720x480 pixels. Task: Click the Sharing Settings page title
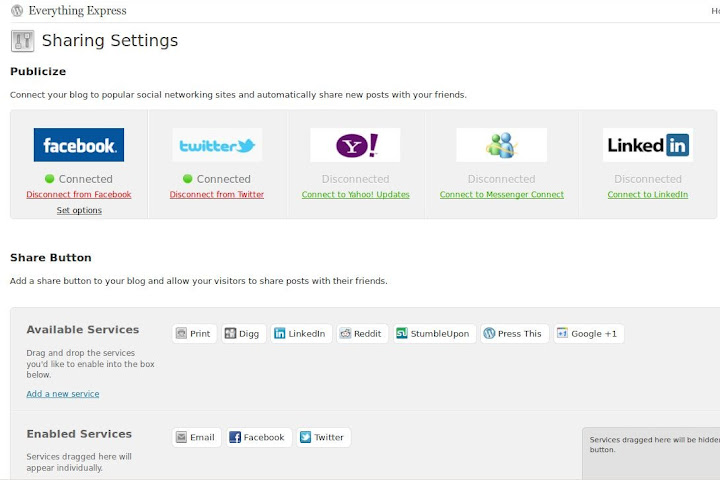tap(110, 41)
